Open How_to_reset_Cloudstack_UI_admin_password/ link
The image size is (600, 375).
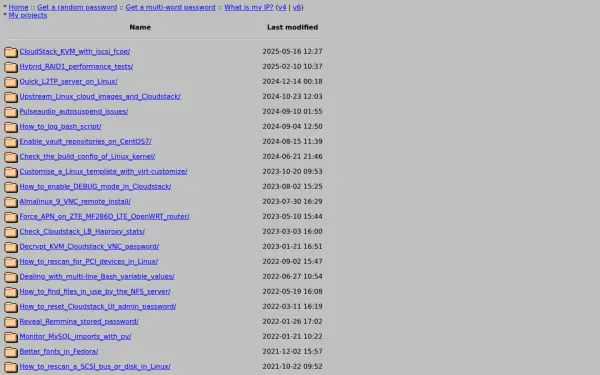pos(98,306)
